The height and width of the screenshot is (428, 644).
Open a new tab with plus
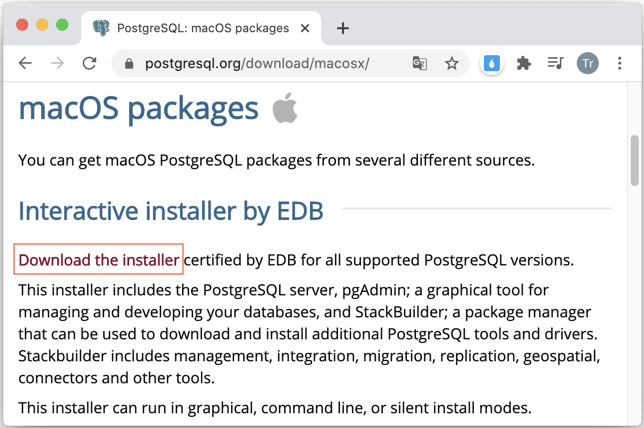pyautogui.click(x=343, y=28)
